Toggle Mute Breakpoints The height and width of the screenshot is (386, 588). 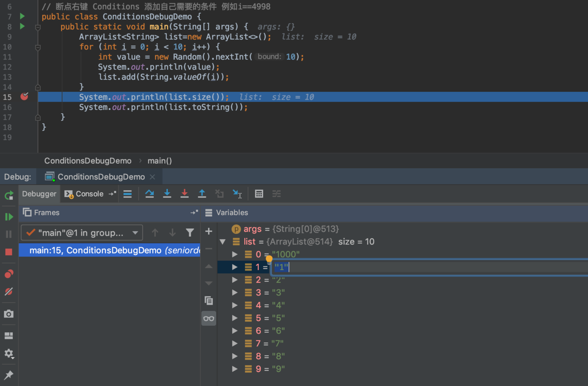[x=9, y=292]
